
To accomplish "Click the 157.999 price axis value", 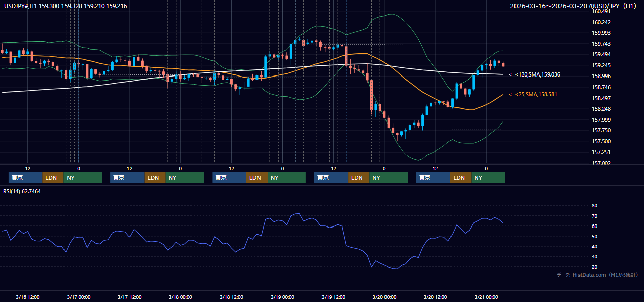I will pos(601,120).
